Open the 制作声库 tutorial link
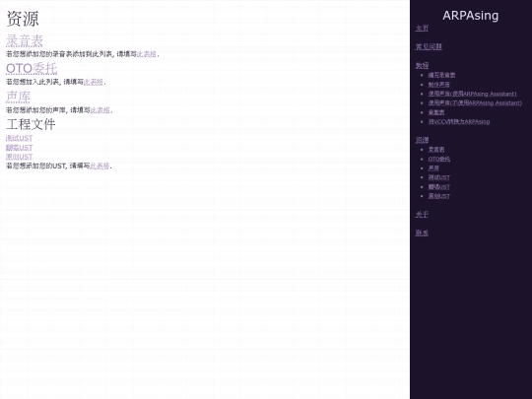 pos(438,85)
